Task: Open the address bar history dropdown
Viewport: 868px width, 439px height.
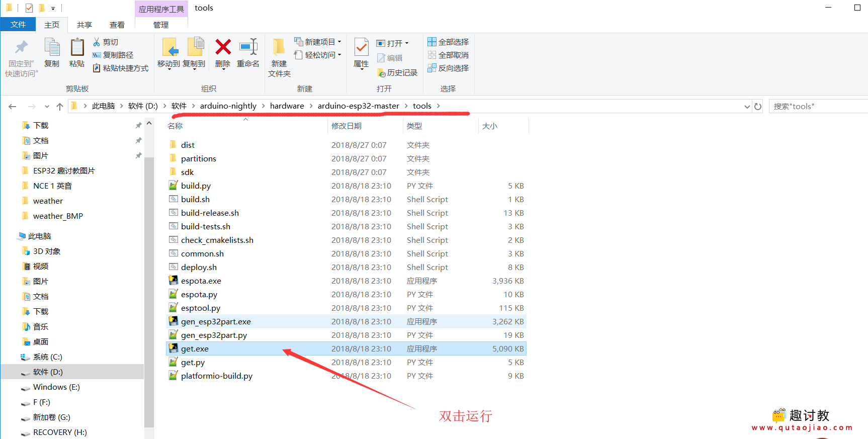Action: [747, 107]
